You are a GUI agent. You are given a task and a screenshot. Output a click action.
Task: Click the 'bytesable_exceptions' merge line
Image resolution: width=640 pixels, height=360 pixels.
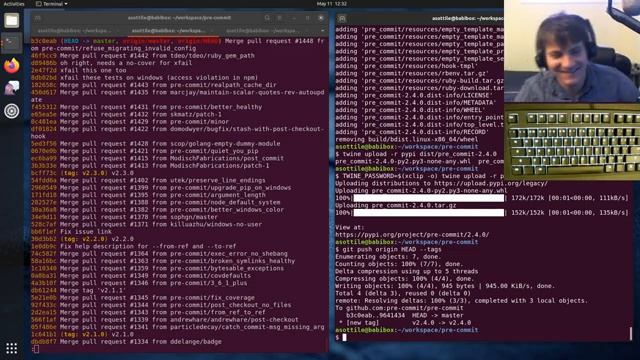pos(157,269)
